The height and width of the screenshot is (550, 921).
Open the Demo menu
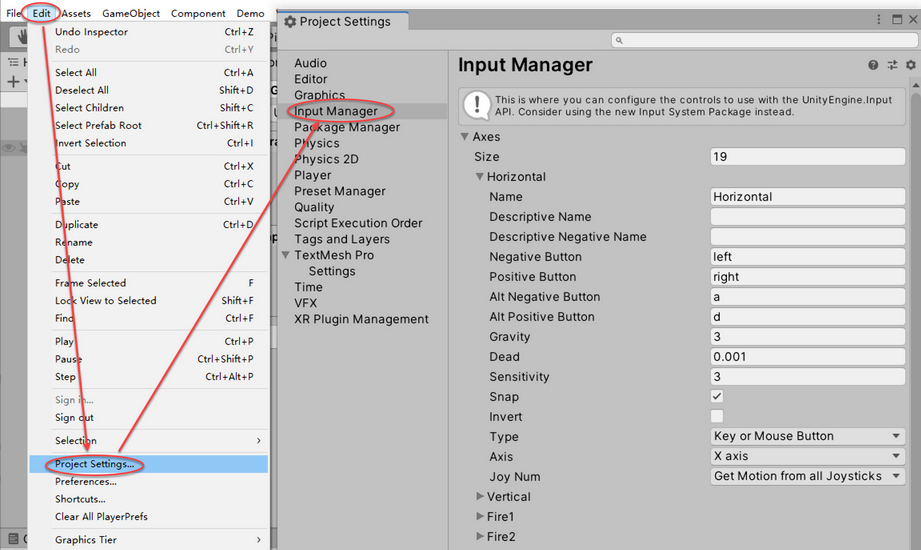tap(250, 13)
